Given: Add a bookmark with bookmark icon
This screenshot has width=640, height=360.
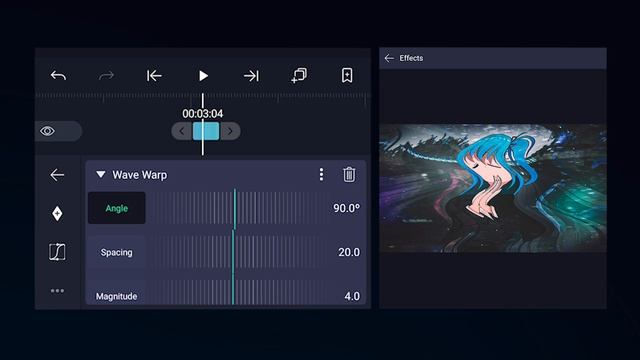Looking at the screenshot, I should (x=347, y=76).
